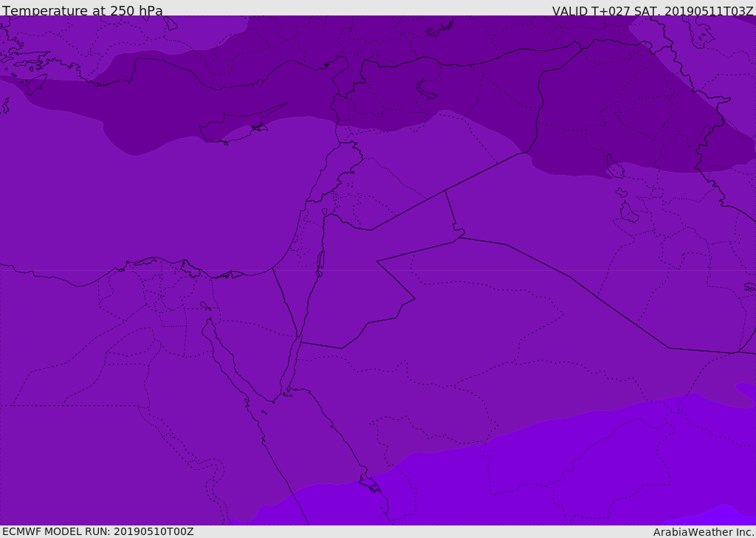
Task: Pick the darkest purple temperature band
Action: point(385,87)
